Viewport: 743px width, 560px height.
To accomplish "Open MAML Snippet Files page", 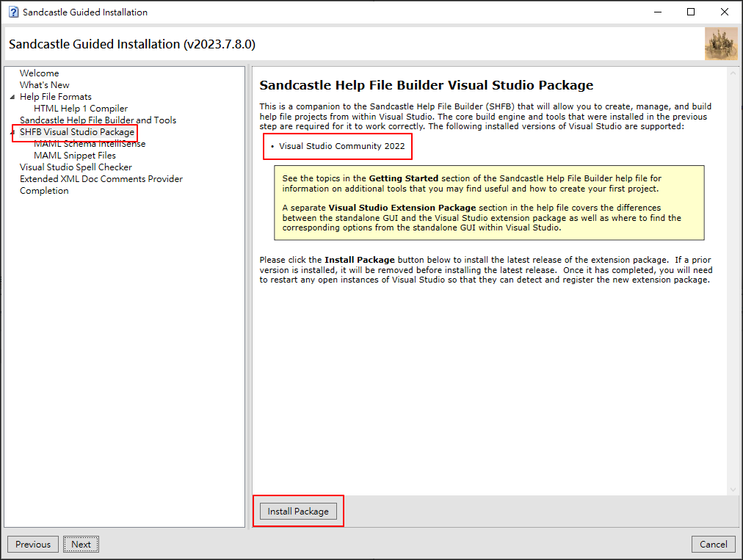I will [x=74, y=156].
